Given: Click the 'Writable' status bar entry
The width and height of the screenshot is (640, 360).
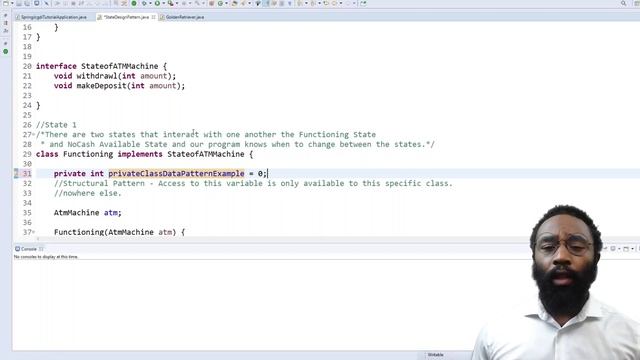Looking at the screenshot, I should point(436,355).
